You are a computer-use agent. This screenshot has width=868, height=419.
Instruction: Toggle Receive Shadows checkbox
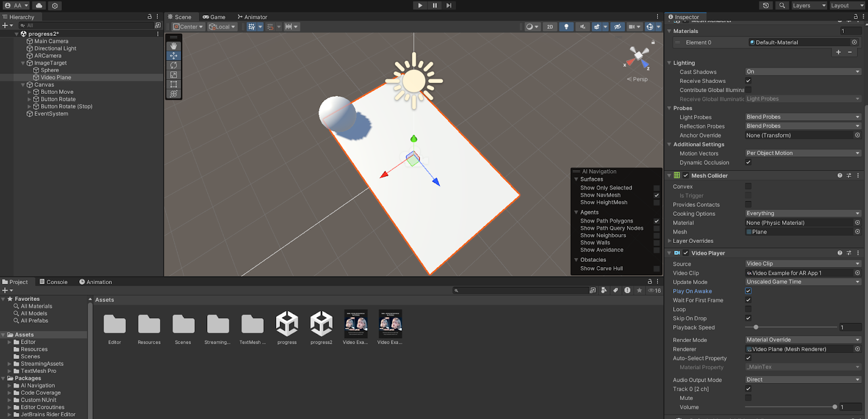[748, 81]
